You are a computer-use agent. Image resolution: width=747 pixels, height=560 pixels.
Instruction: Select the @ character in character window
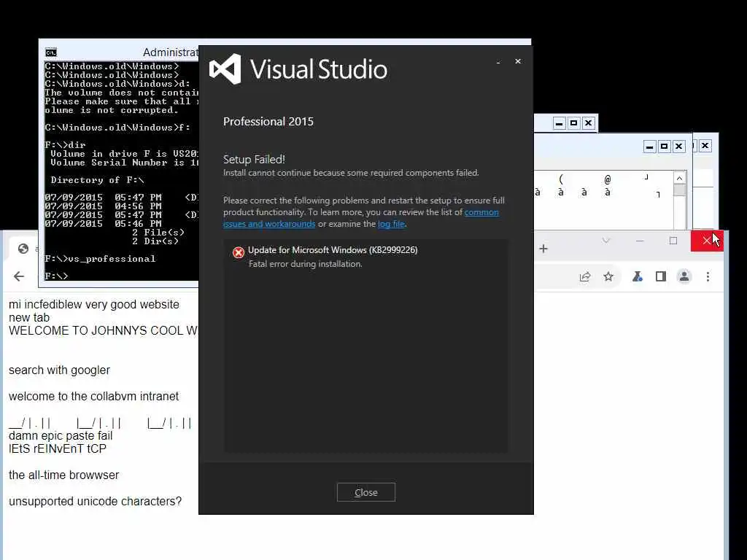(x=608, y=179)
